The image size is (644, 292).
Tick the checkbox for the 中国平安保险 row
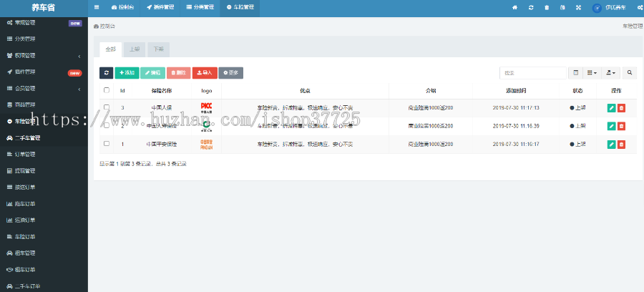tap(107, 143)
